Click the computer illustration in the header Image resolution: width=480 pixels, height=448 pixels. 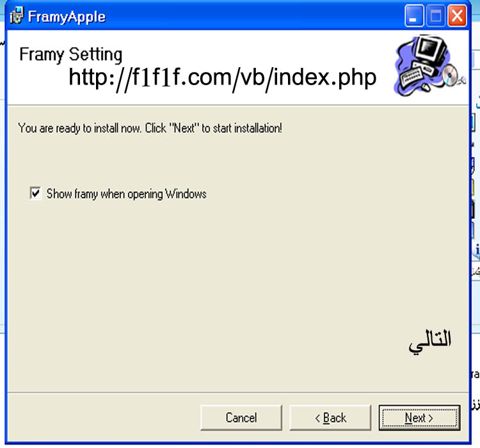click(429, 65)
